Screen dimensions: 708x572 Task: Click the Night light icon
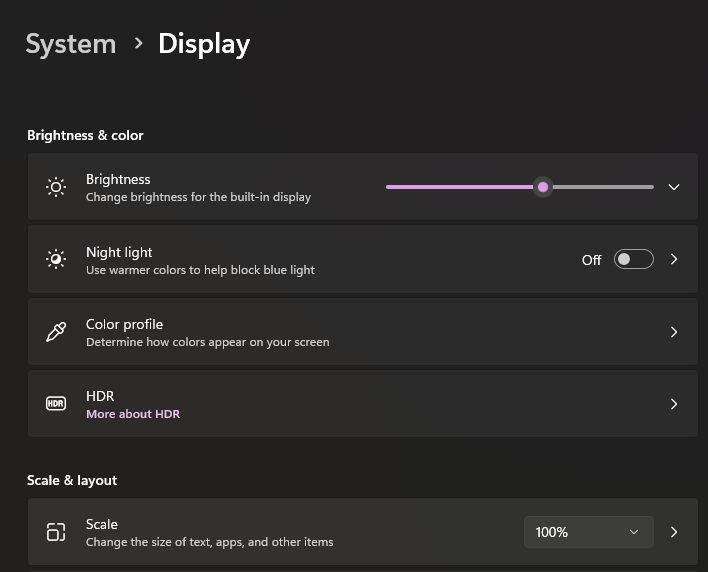point(56,259)
